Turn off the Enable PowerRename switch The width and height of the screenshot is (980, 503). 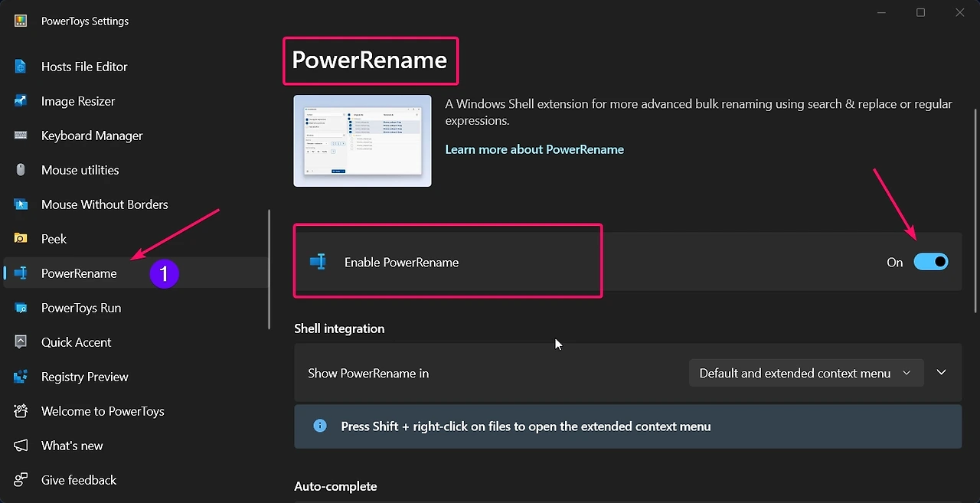(x=931, y=262)
